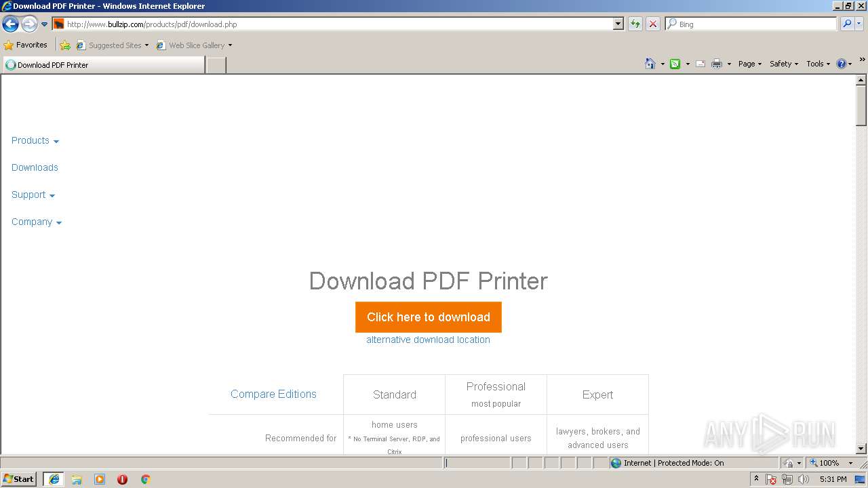Click the network connection tray icon
This screenshot has width=868, height=488.
[x=787, y=479]
